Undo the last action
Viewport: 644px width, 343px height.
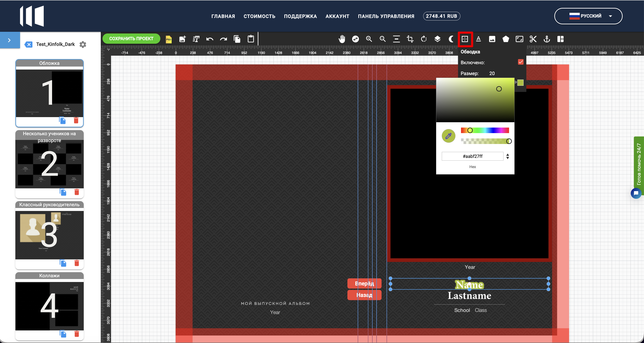[x=210, y=39]
